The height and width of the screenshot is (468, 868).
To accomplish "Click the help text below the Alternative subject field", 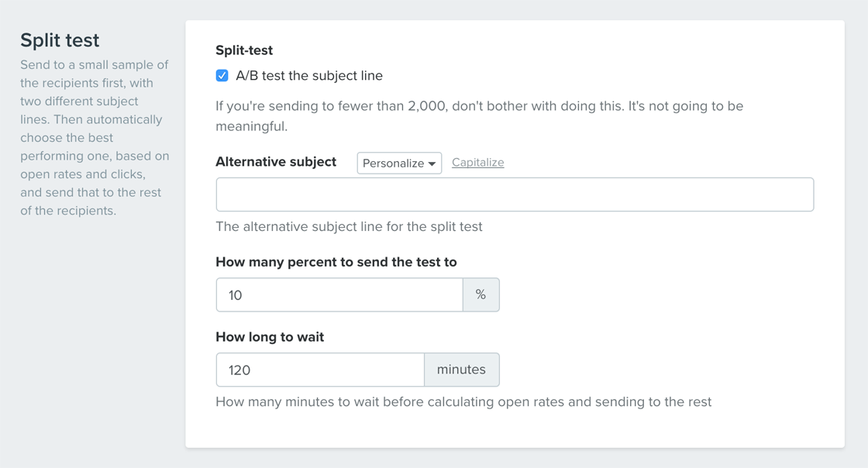I will pyautogui.click(x=349, y=227).
